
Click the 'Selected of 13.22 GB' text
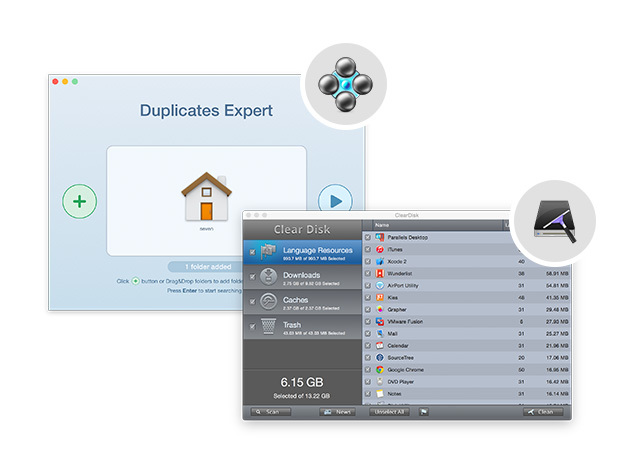pos(302,396)
